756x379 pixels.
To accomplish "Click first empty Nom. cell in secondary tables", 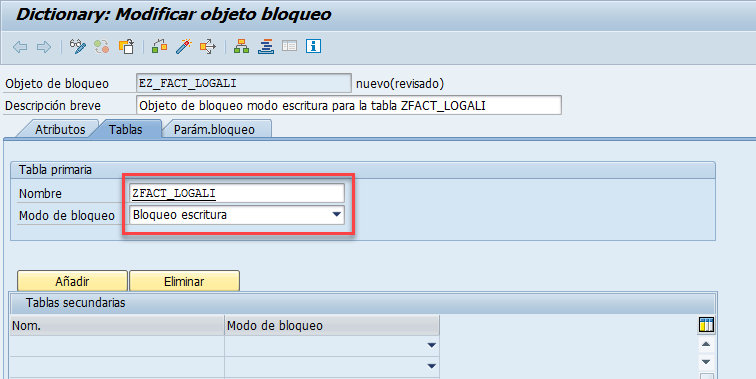I will coord(117,346).
